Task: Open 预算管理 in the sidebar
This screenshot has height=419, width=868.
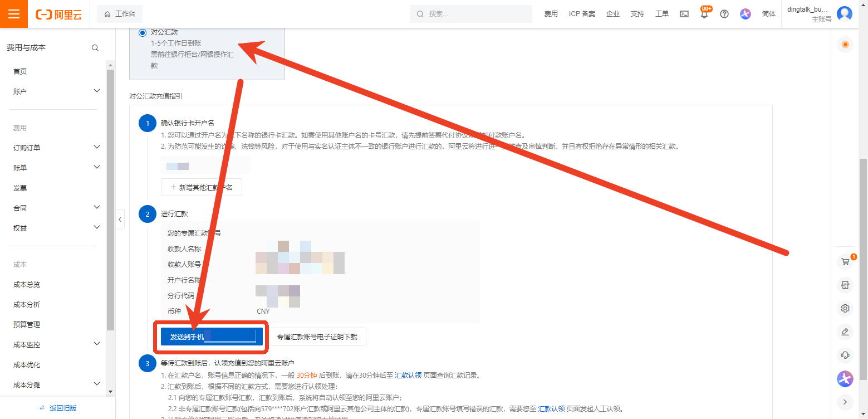Action: (27, 324)
